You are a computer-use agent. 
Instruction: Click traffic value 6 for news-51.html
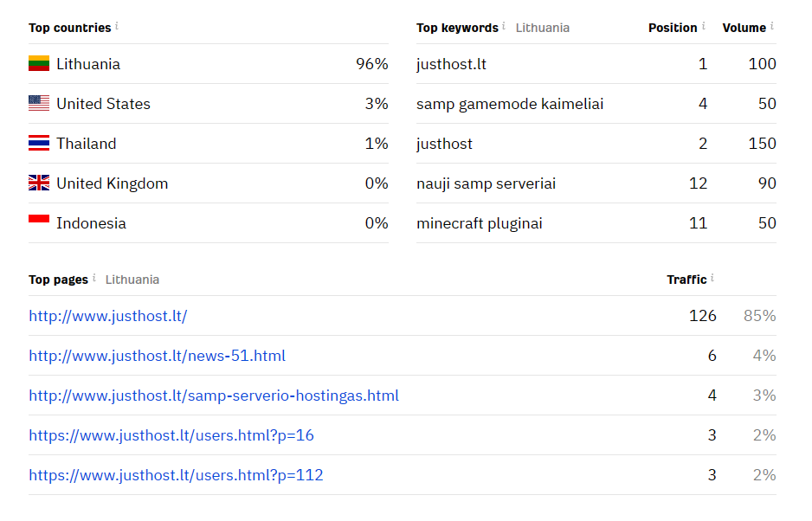point(712,356)
